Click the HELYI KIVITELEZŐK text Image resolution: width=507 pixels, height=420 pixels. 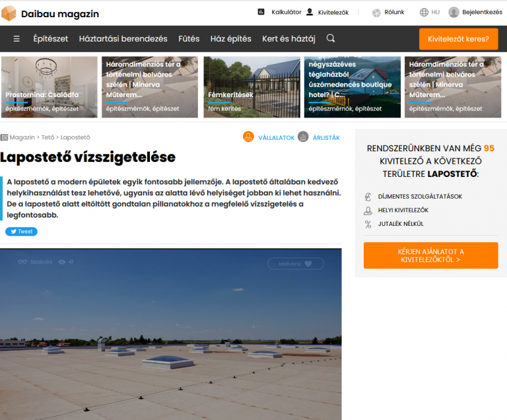click(x=403, y=210)
